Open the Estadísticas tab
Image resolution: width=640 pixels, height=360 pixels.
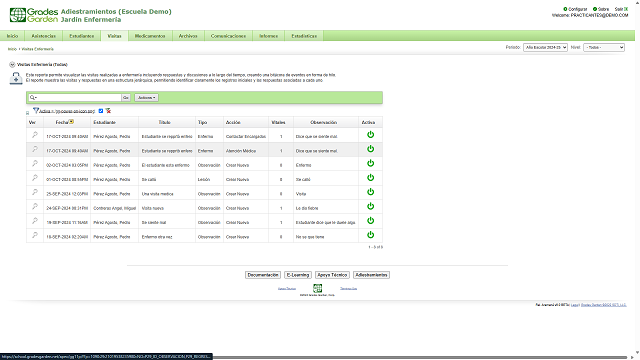pos(304,36)
